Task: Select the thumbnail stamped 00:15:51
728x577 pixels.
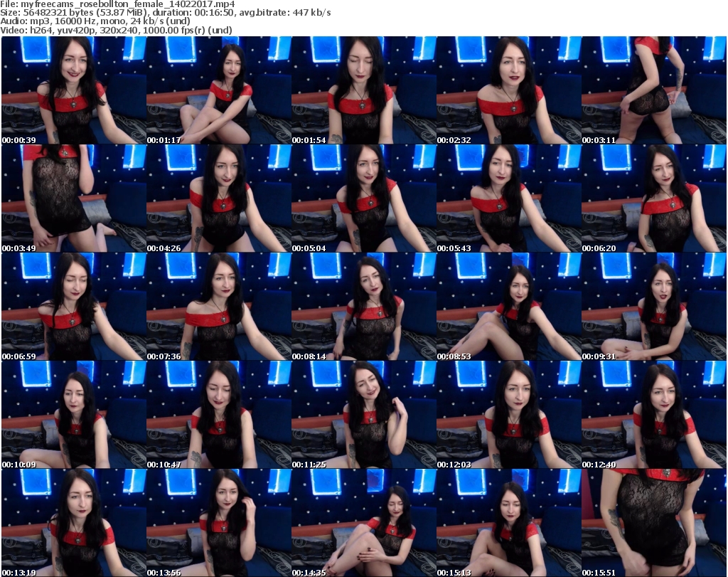Action: (654, 523)
